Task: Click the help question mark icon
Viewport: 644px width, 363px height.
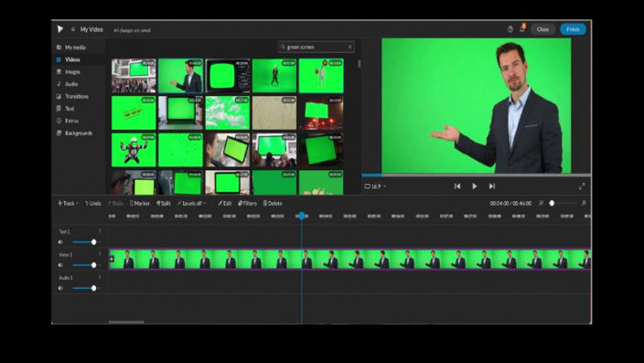Action: point(510,29)
